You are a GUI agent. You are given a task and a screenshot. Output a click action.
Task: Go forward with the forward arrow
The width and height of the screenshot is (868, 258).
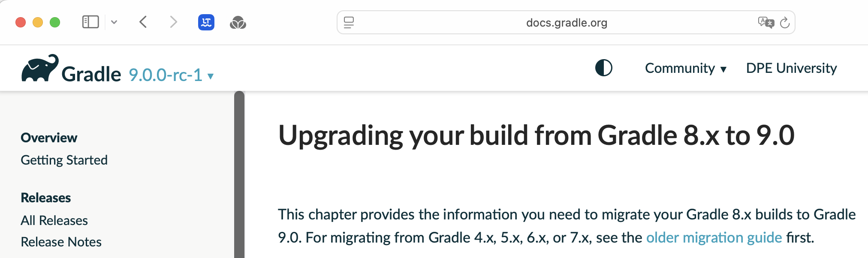173,22
